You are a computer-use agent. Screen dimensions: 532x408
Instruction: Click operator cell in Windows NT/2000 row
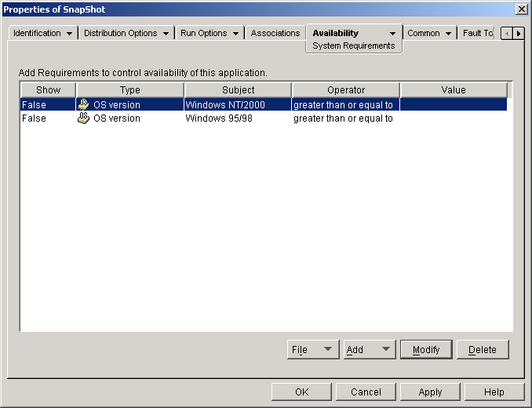click(x=345, y=104)
